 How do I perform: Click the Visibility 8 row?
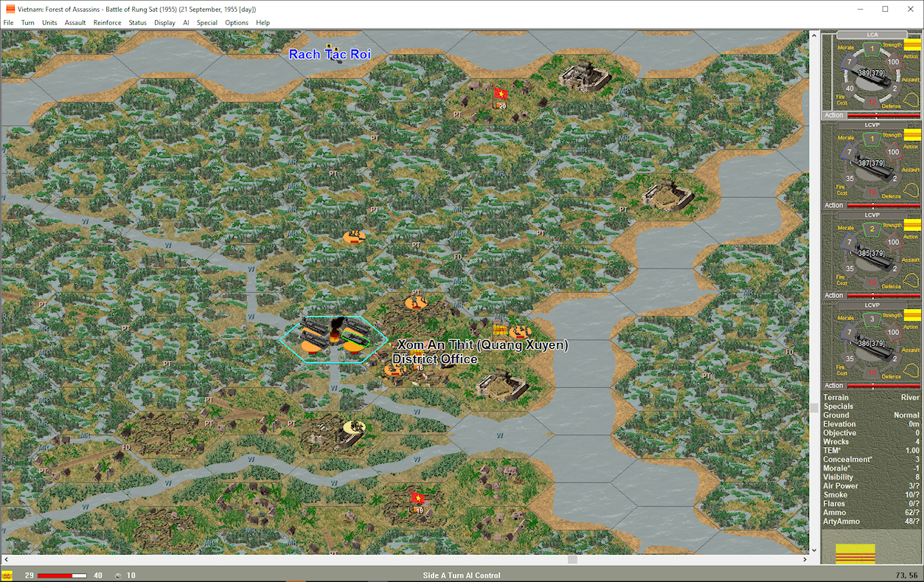[872, 477]
